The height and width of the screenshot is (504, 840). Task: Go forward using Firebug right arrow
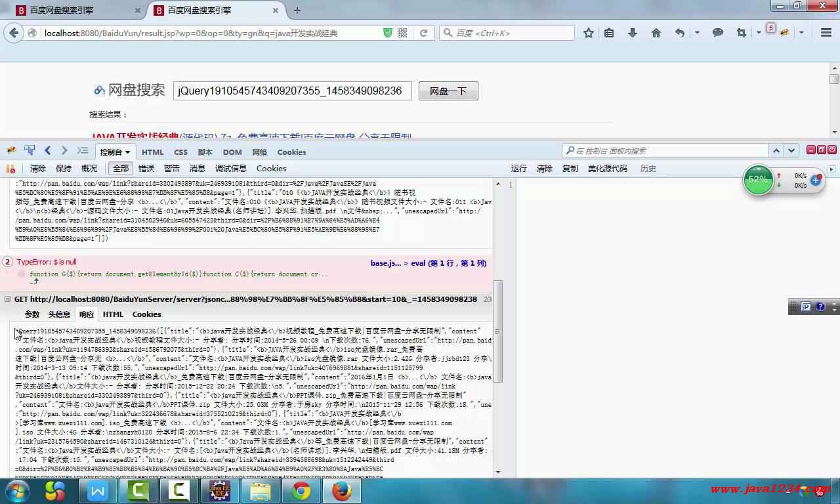(64, 151)
